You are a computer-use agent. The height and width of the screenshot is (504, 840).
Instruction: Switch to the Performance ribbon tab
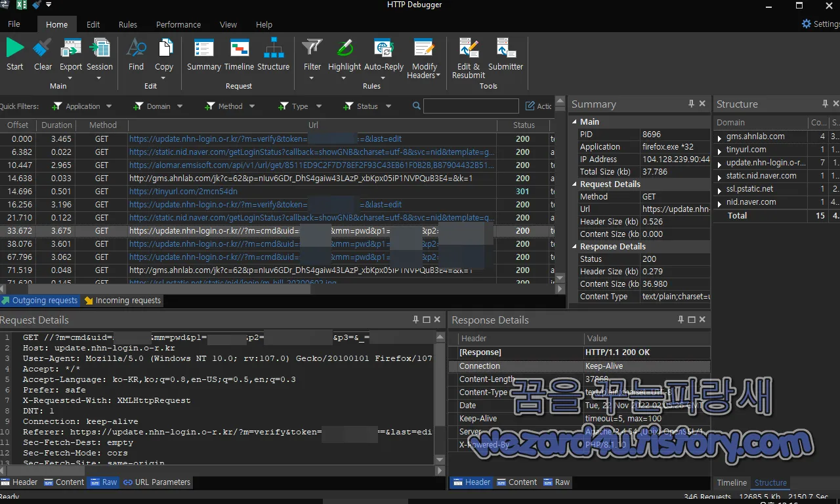click(x=178, y=24)
